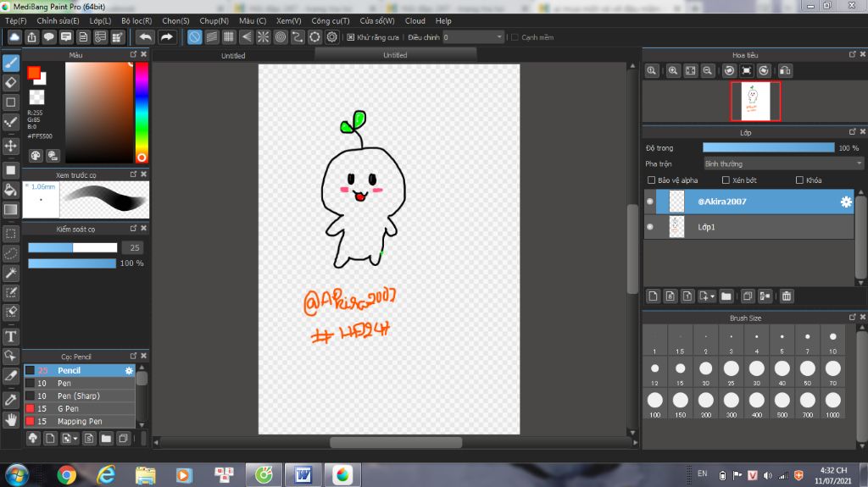Screen dimensions: 868x487
Task: Duplicate the current layer icon
Action: pyautogui.click(x=748, y=296)
